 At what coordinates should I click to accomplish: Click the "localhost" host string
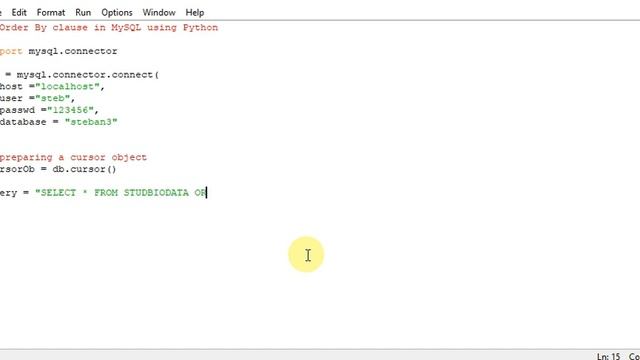[x=67, y=87]
